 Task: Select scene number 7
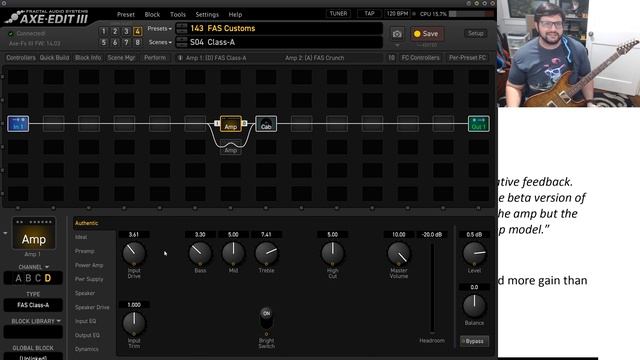pos(126,42)
